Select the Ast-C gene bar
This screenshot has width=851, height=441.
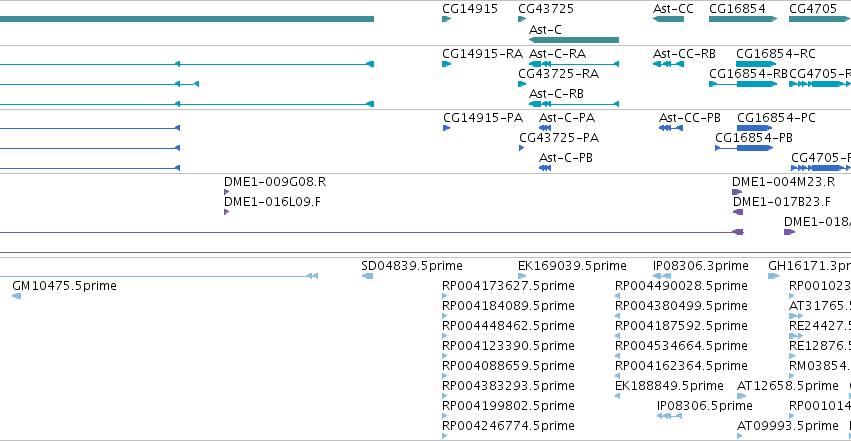click(574, 40)
